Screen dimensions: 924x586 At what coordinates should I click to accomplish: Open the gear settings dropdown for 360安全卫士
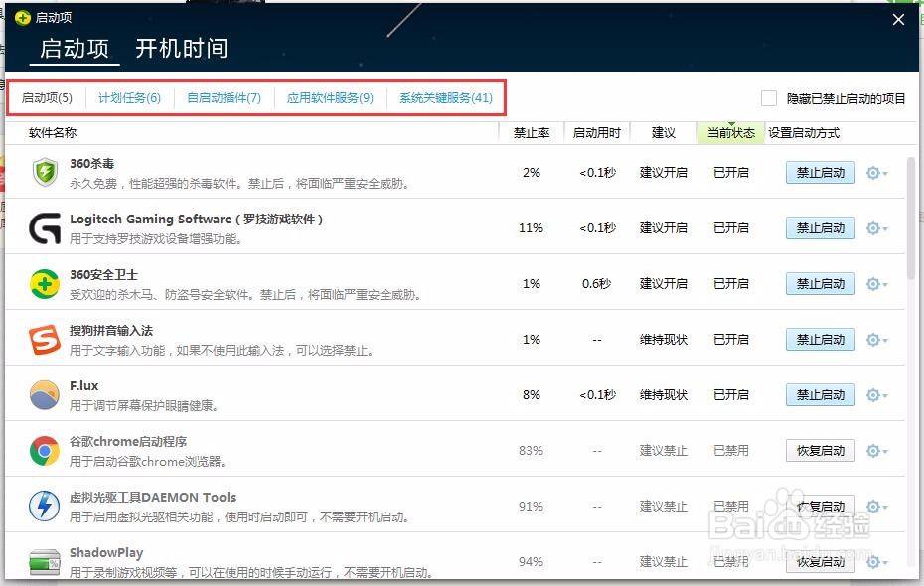pyautogui.click(x=877, y=284)
